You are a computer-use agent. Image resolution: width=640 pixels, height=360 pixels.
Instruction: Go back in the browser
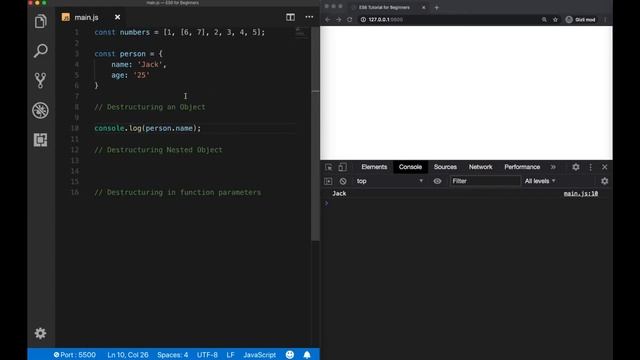[328, 20]
